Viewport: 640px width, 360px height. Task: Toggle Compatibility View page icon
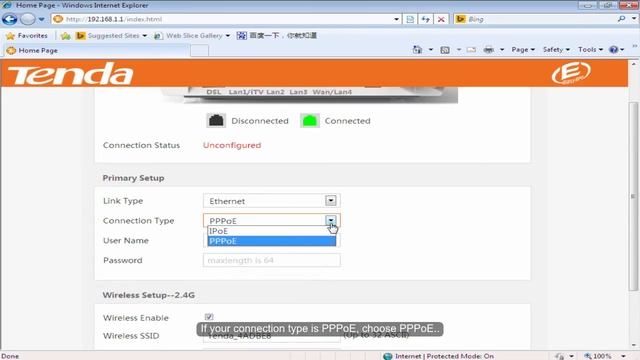point(410,19)
